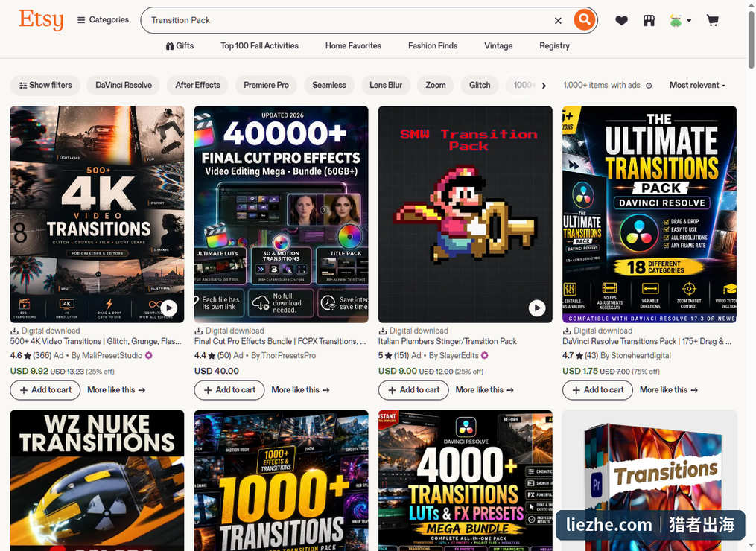Image resolution: width=756 pixels, height=551 pixels.
Task: Open Ultimate Transitions Pack DaVinci thumbnail
Action: (x=649, y=214)
